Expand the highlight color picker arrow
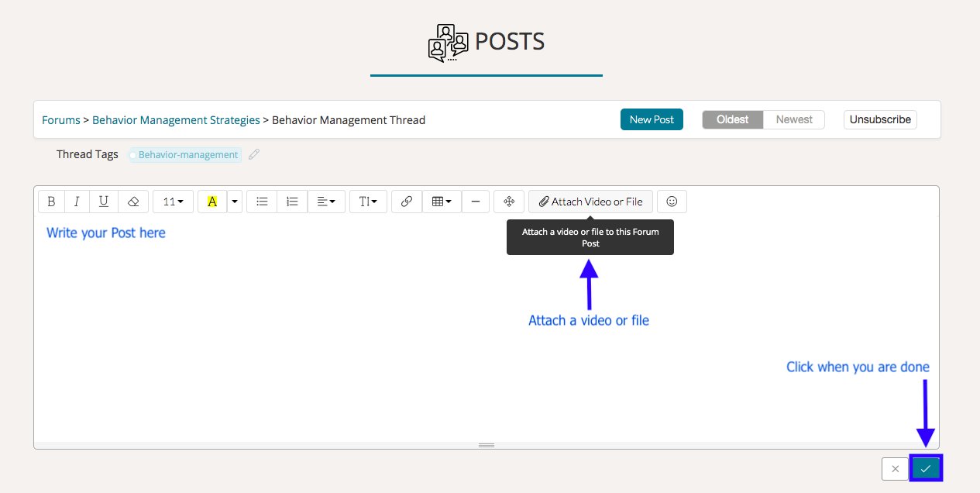980x493 pixels. 234,202
